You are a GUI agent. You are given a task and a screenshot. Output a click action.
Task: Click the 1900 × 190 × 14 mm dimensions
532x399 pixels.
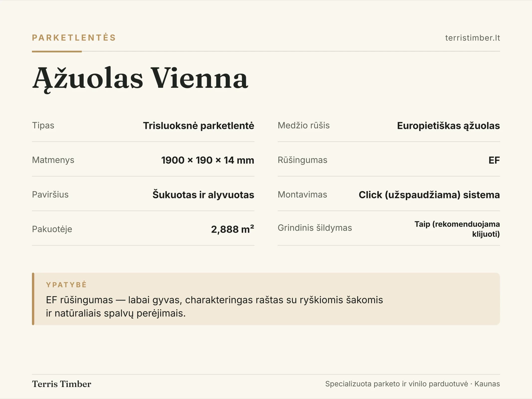tap(208, 160)
